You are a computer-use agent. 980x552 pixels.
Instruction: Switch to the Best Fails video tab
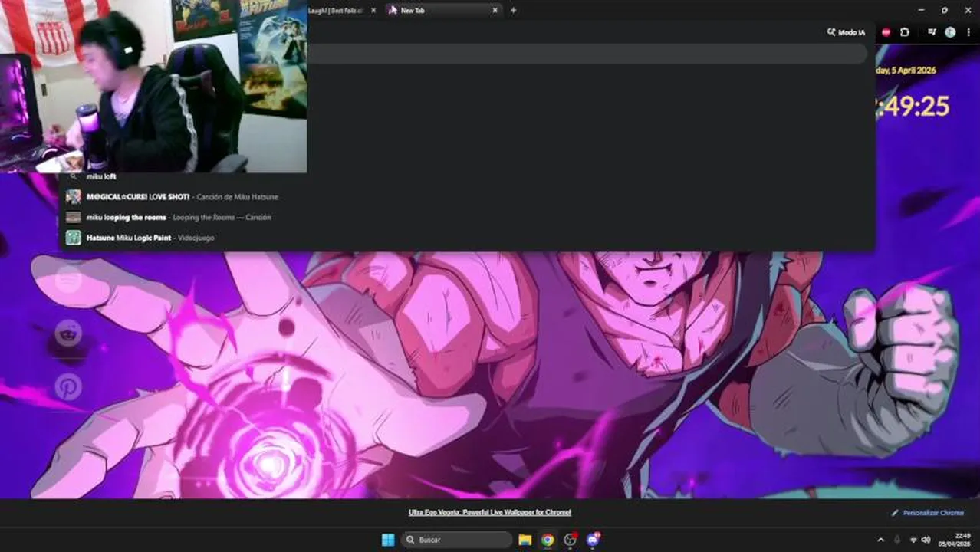[x=336, y=10]
